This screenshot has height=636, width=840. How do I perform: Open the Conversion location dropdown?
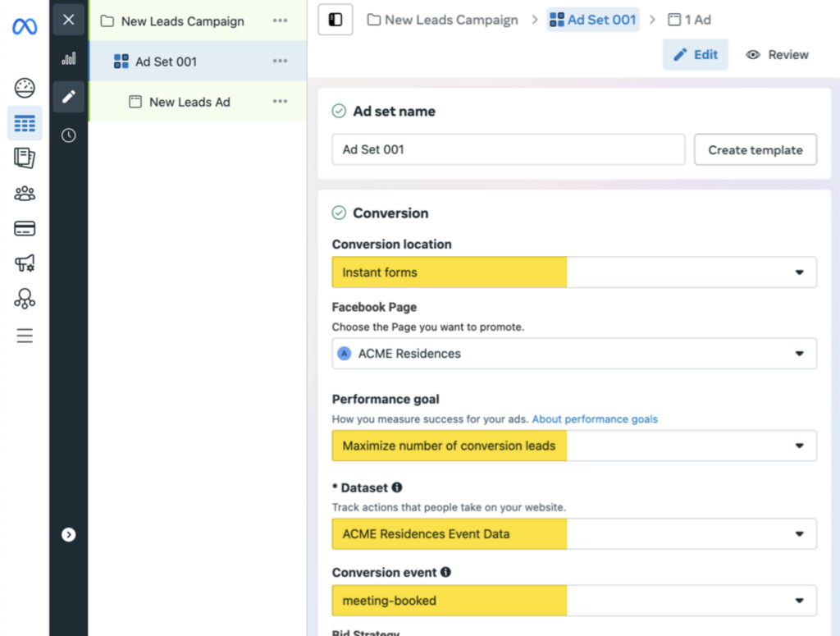tap(574, 272)
